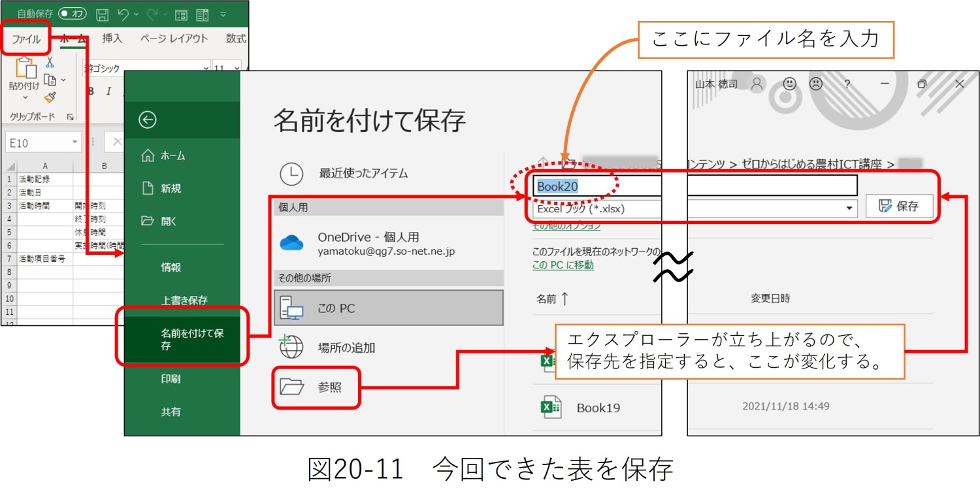Toggle bold B formatting
This screenshot has height=503, width=980.
tap(91, 91)
